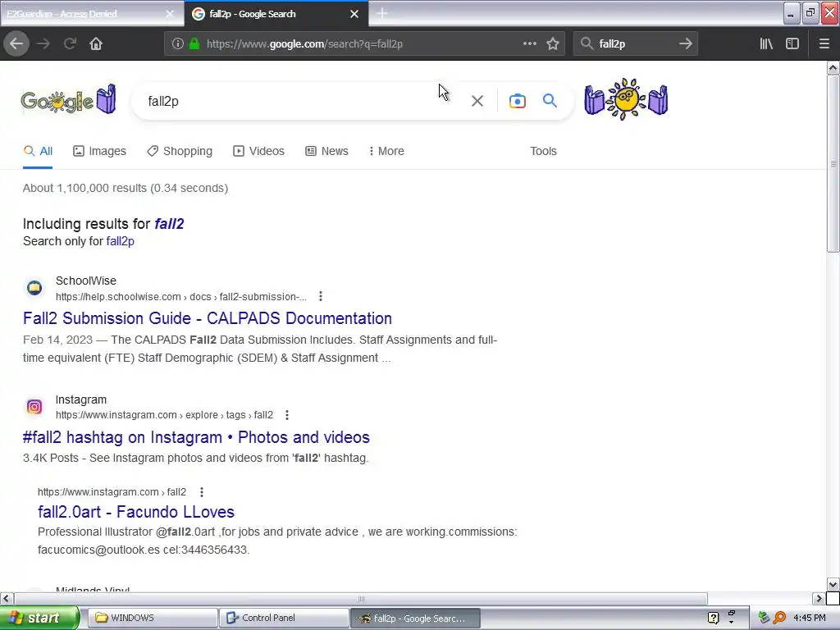Focus the toolbar search box containing fall2p
Viewport: 840px width, 630px height.
(x=636, y=44)
